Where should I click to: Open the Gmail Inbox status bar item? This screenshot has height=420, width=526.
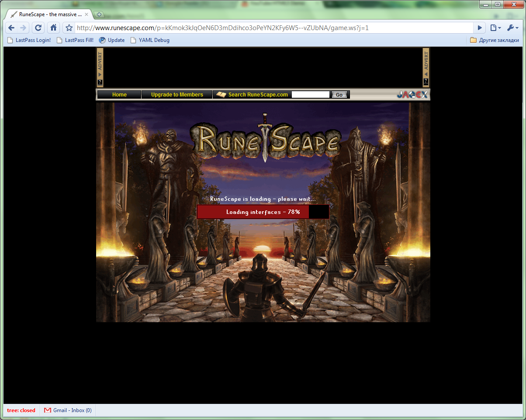pos(68,410)
